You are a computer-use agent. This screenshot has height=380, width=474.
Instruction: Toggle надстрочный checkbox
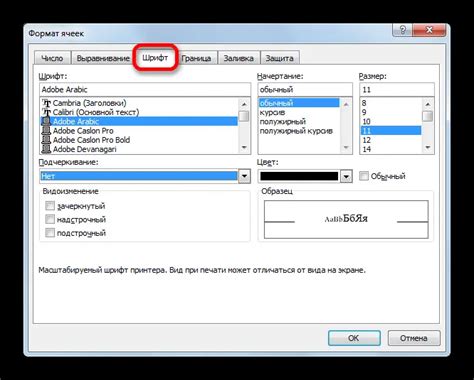point(50,219)
